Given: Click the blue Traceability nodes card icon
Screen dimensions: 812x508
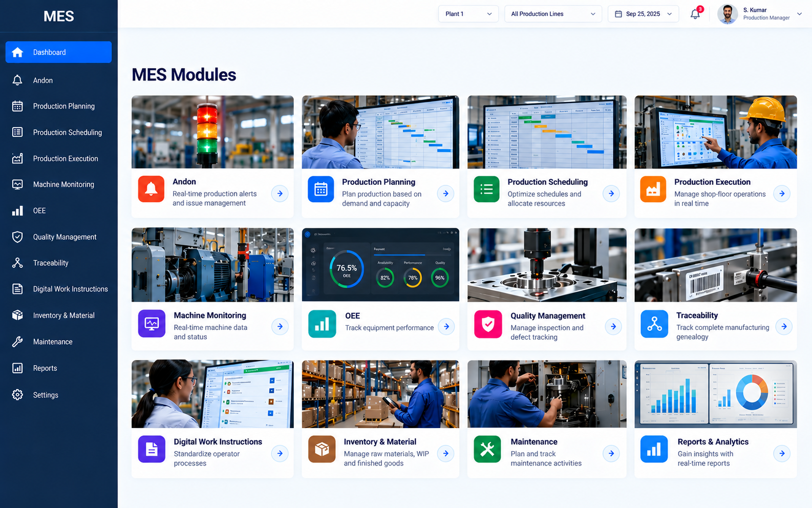Looking at the screenshot, I should coord(654,324).
